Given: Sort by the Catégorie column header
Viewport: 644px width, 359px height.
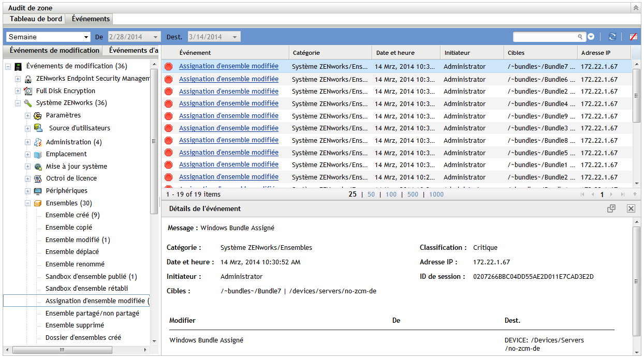Looking at the screenshot, I should pos(330,53).
